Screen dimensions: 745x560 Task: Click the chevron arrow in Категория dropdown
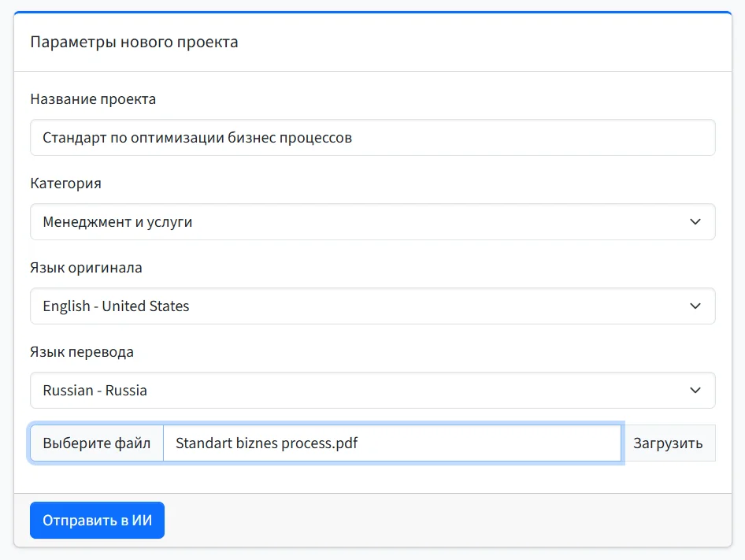coord(695,222)
